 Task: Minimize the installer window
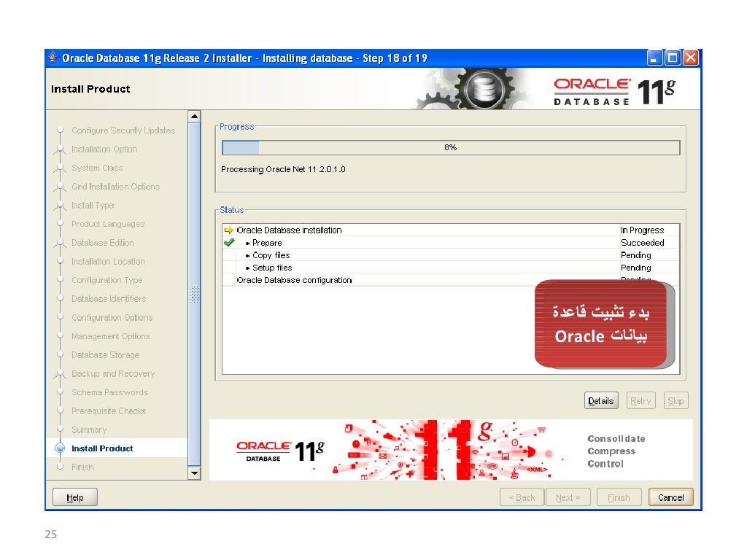pyautogui.click(x=654, y=58)
